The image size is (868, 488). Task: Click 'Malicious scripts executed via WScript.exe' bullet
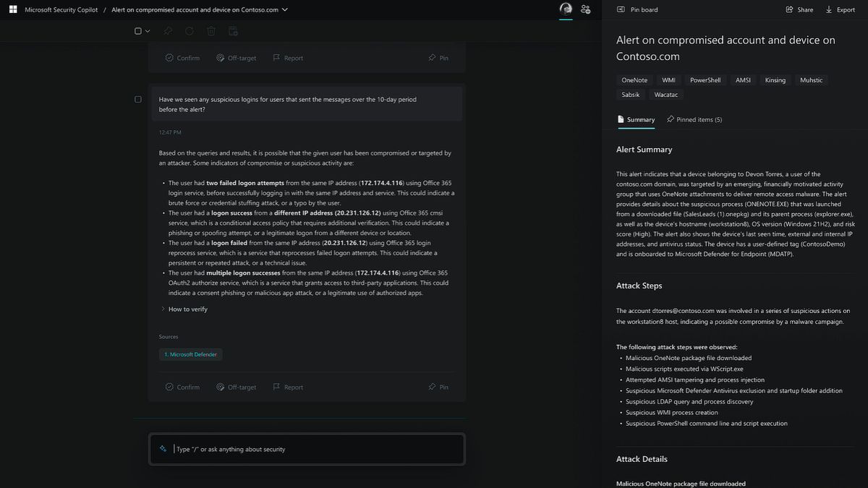(684, 369)
